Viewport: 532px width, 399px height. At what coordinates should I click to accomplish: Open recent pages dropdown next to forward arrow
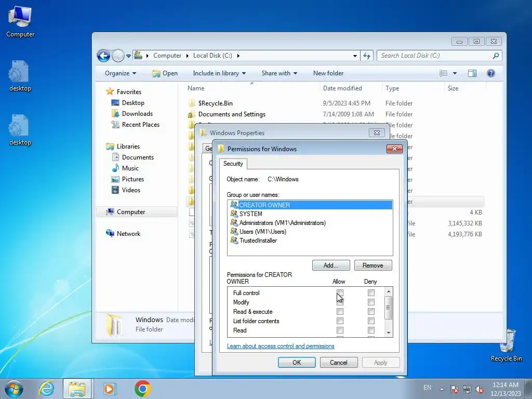[129, 56]
